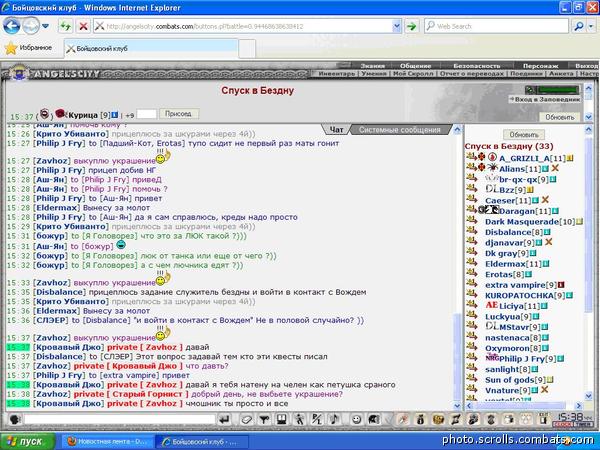Click the info icon next to Luckyua[9]

536,316
